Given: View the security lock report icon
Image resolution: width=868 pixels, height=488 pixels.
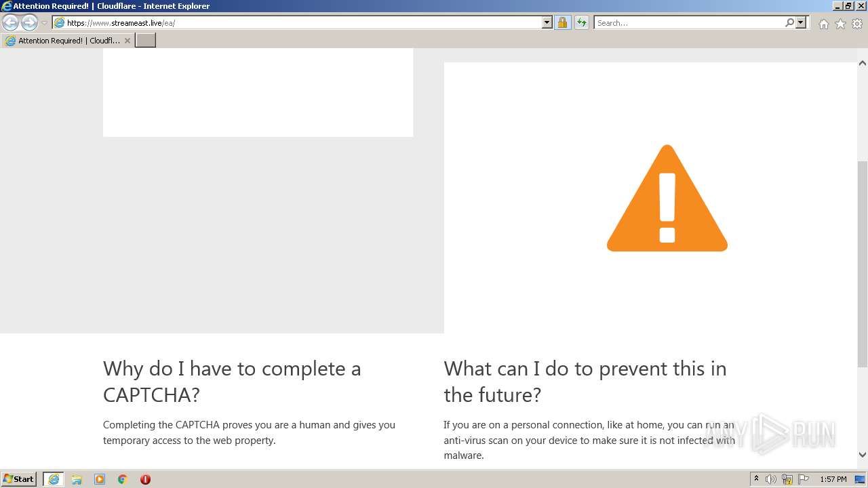Looking at the screenshot, I should pos(562,22).
